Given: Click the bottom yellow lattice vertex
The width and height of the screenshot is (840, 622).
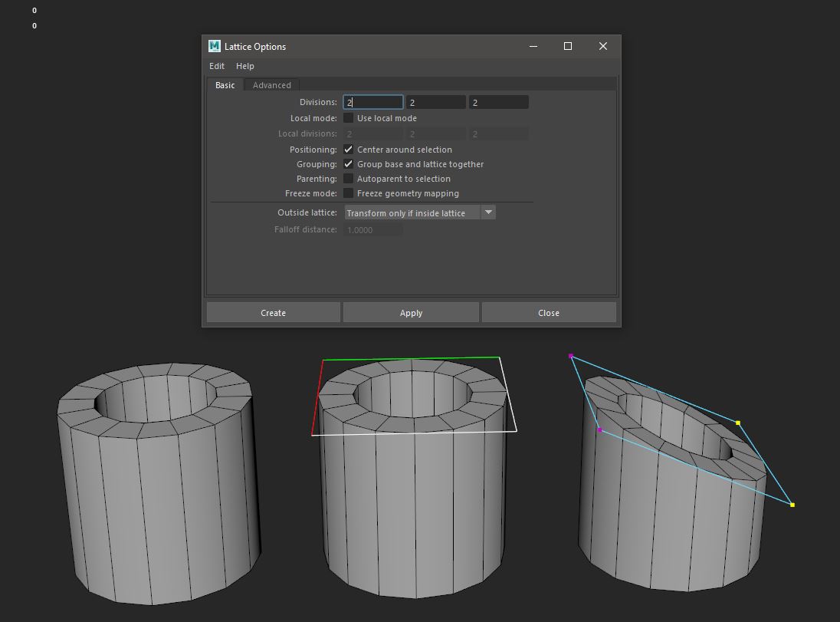Looking at the screenshot, I should 792,505.
